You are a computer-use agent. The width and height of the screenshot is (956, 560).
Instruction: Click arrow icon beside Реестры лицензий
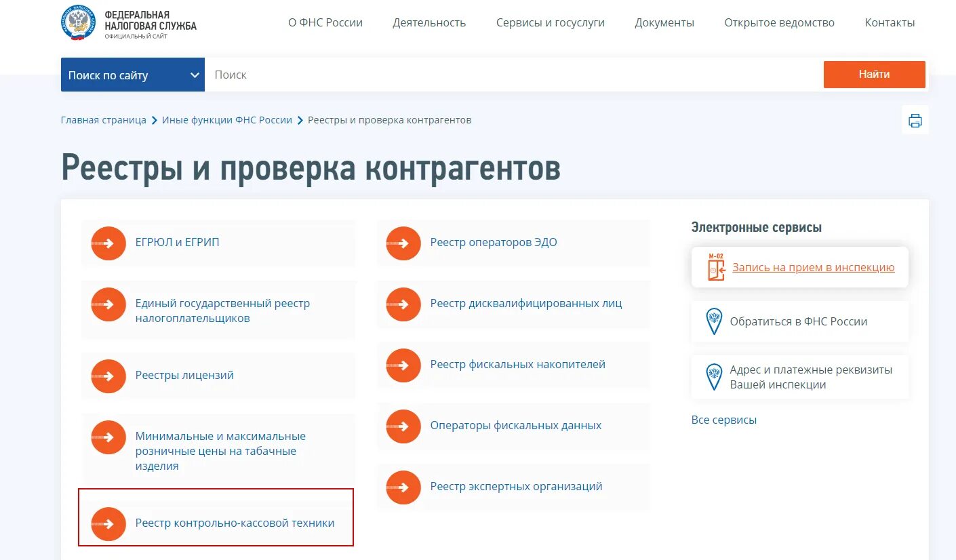coord(108,376)
